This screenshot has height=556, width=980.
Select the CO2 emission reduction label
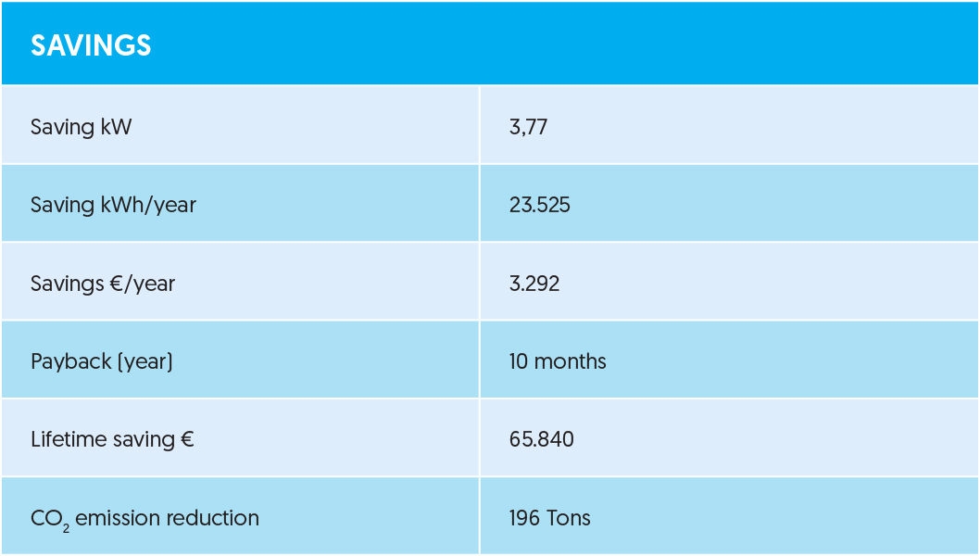point(144,518)
